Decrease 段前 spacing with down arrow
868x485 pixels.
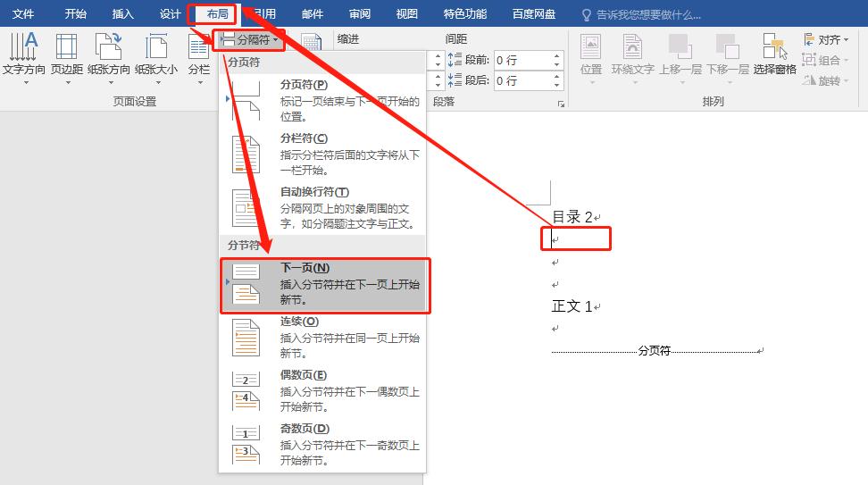[557, 64]
